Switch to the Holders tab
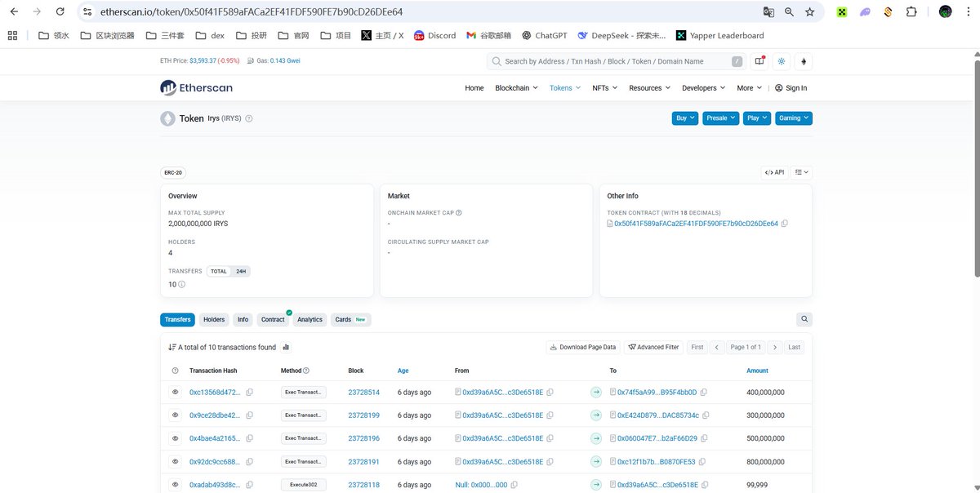The image size is (980, 493). (214, 320)
